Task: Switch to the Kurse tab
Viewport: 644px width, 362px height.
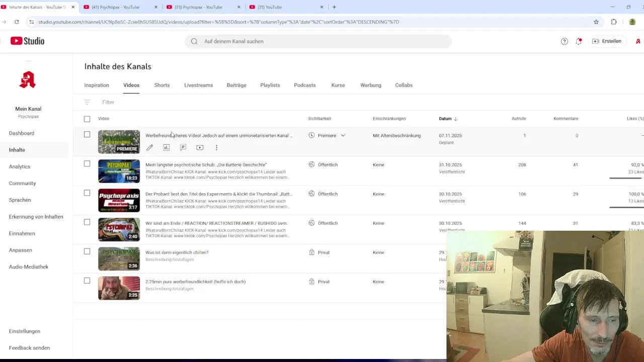Action: coord(338,85)
